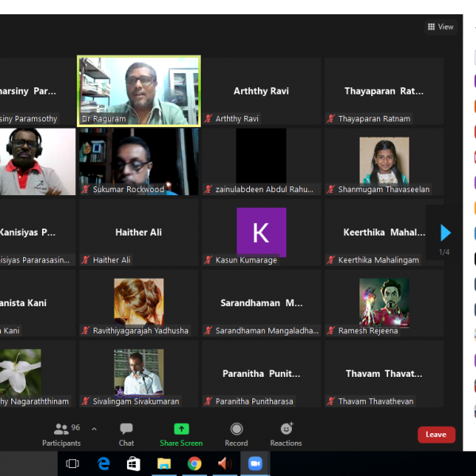Open Microsoft Store from taskbar
Screen dimensions: 476x476
point(133,463)
